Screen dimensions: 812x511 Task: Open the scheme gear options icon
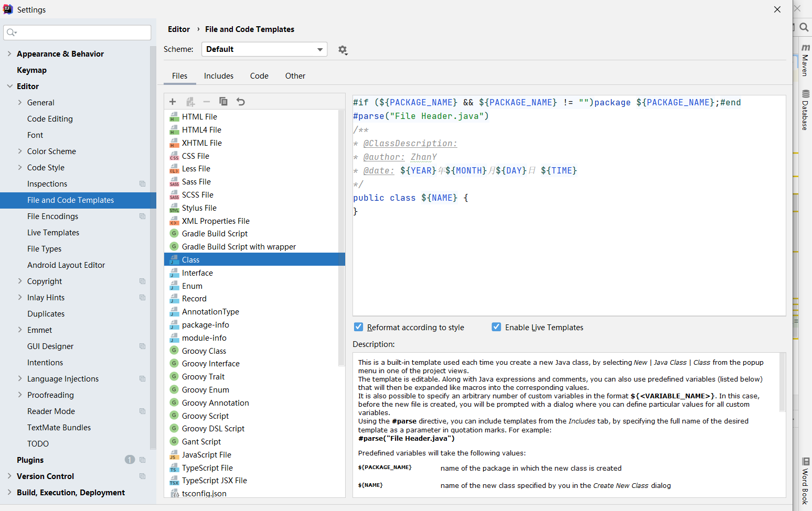pos(343,50)
